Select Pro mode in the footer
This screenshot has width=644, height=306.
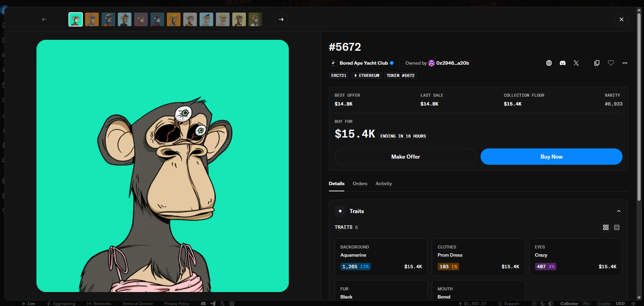pyautogui.click(x=586, y=304)
